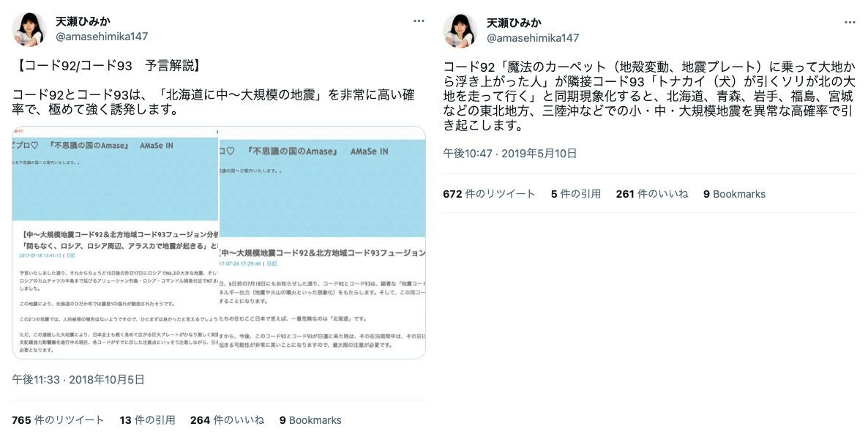The width and height of the screenshot is (868, 437).
Task: Click @amasehimika147 handle on left tweet
Action: click(x=102, y=37)
